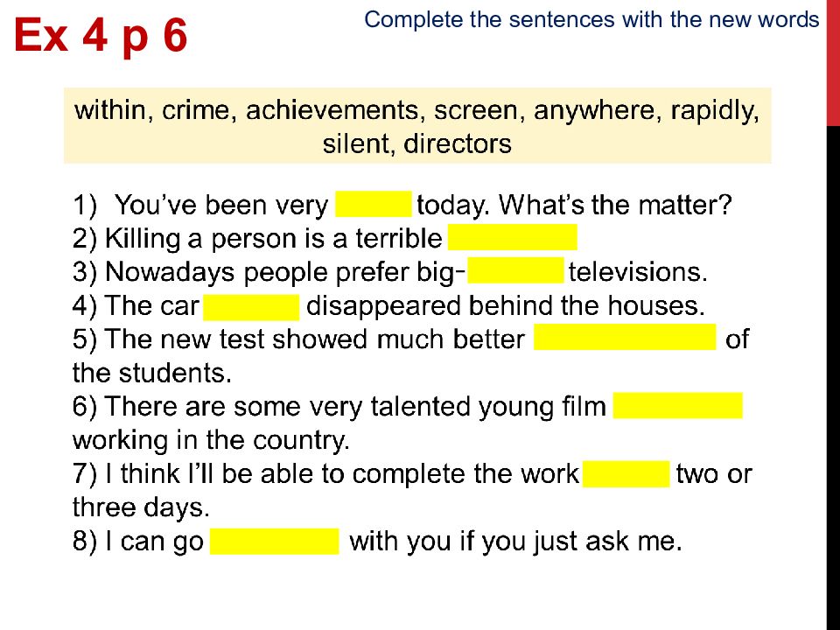Screen dimensions: 840x630
Task: Click the black vertical strip on the right
Action: pos(833,378)
